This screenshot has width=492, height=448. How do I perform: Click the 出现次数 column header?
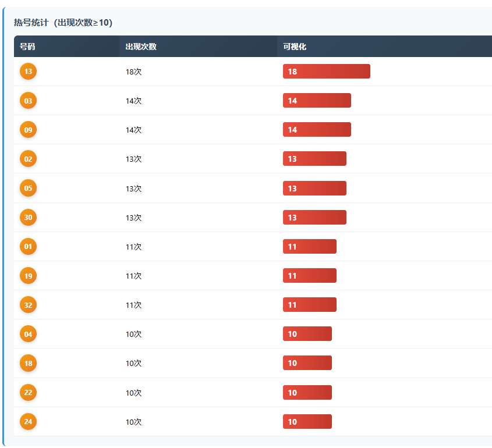coord(141,47)
